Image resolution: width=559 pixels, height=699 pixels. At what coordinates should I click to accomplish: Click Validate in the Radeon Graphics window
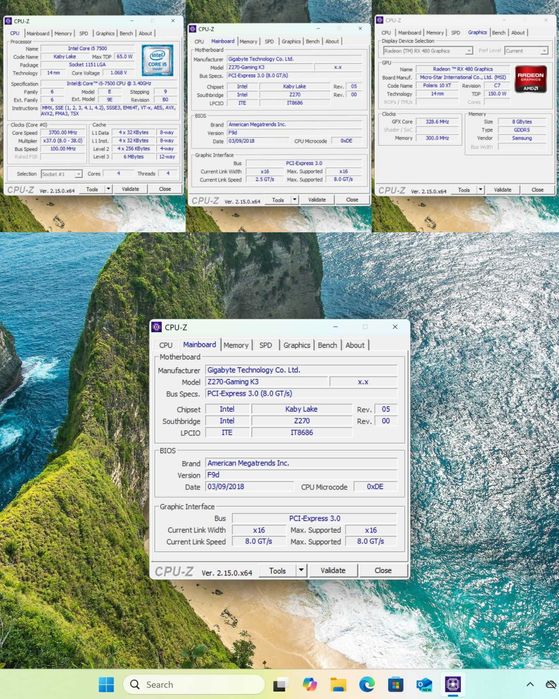(x=502, y=189)
